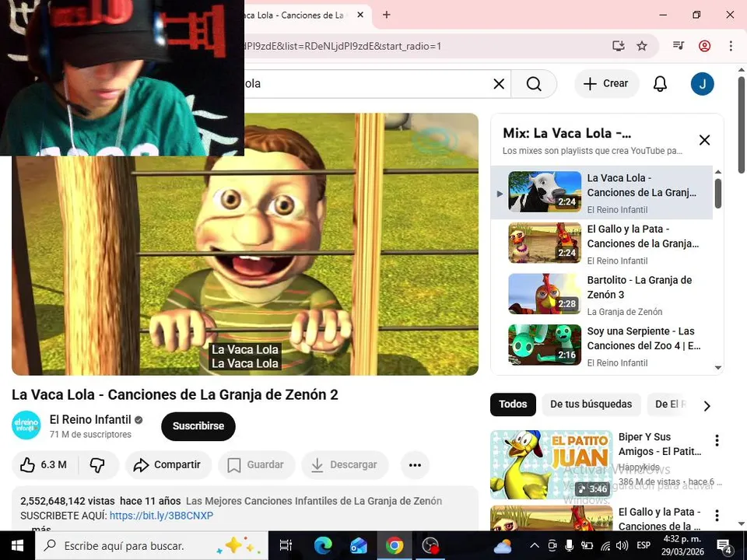Like the video (6.3 M)
The height and width of the screenshot is (560, 747).
point(44,465)
